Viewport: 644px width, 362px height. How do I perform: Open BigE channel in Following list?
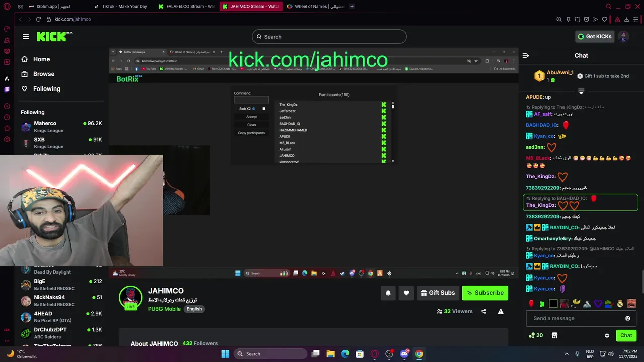61,285
